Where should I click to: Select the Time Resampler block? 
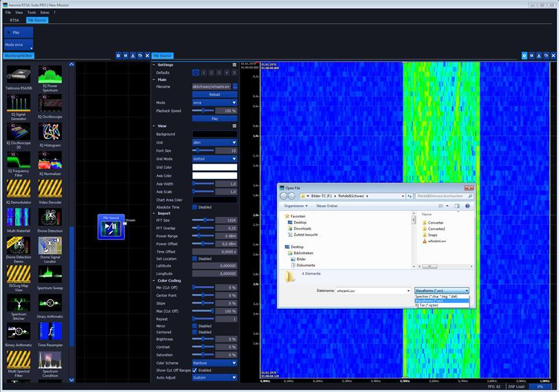pyautogui.click(x=50, y=334)
